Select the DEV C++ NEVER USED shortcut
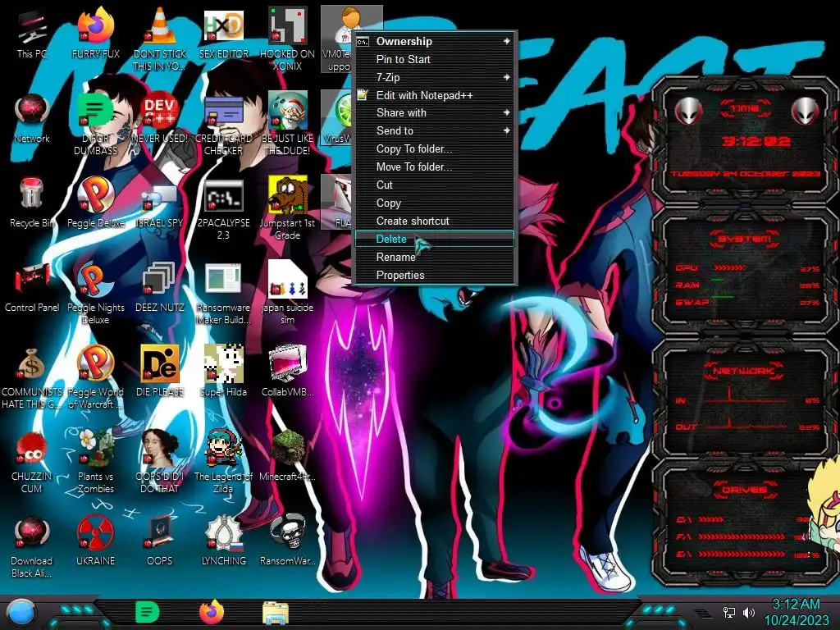The width and height of the screenshot is (840, 630). pos(159,118)
